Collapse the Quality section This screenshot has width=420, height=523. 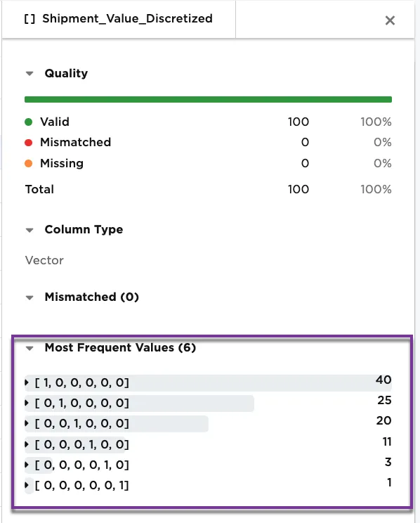29,73
